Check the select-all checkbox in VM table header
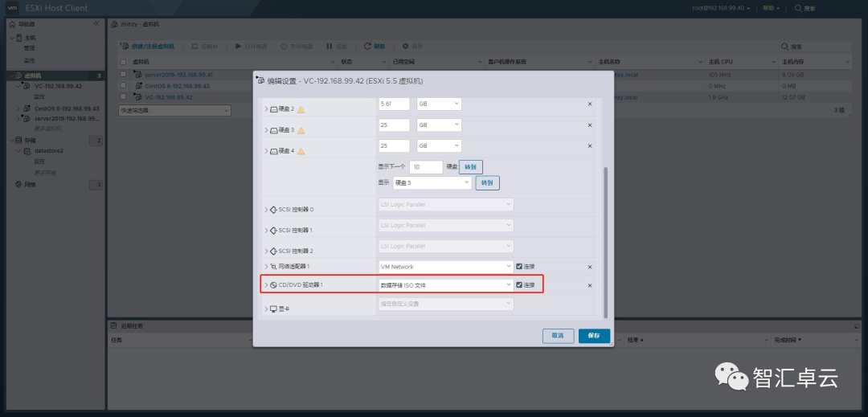 124,61
